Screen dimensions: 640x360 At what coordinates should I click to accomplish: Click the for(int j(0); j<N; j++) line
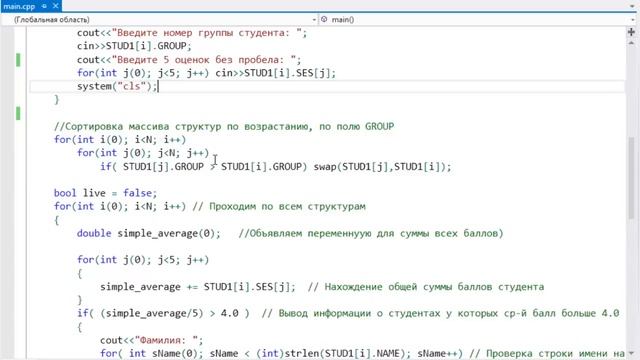143,153
